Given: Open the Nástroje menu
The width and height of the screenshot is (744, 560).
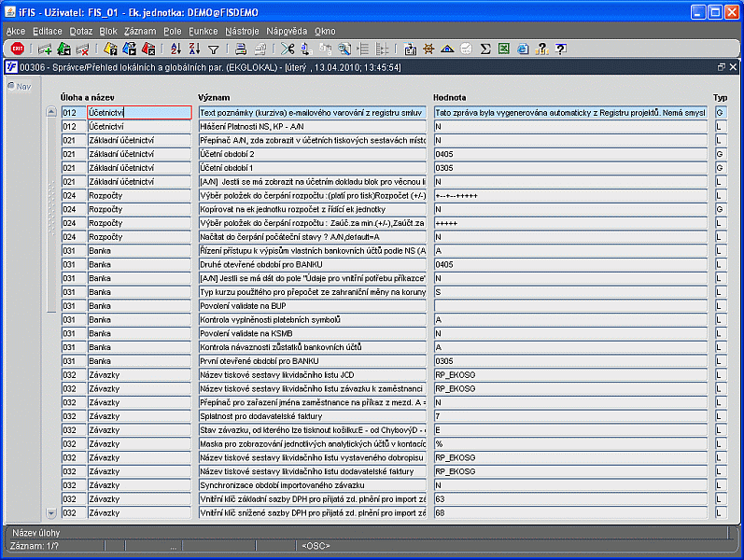Looking at the screenshot, I should [x=242, y=32].
